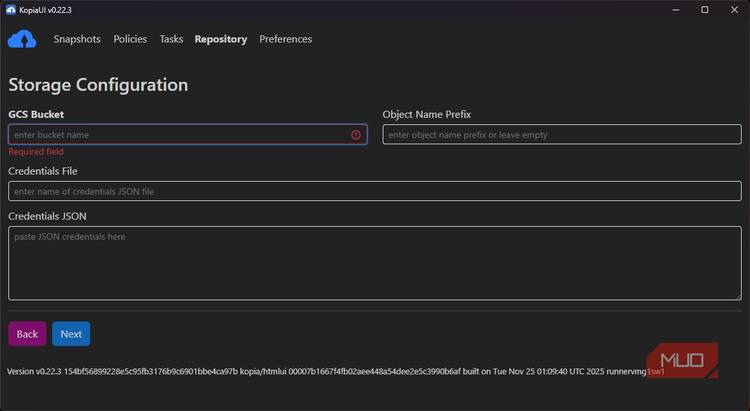The image size is (750, 411).
Task: Open the Preferences tab
Action: click(x=286, y=39)
